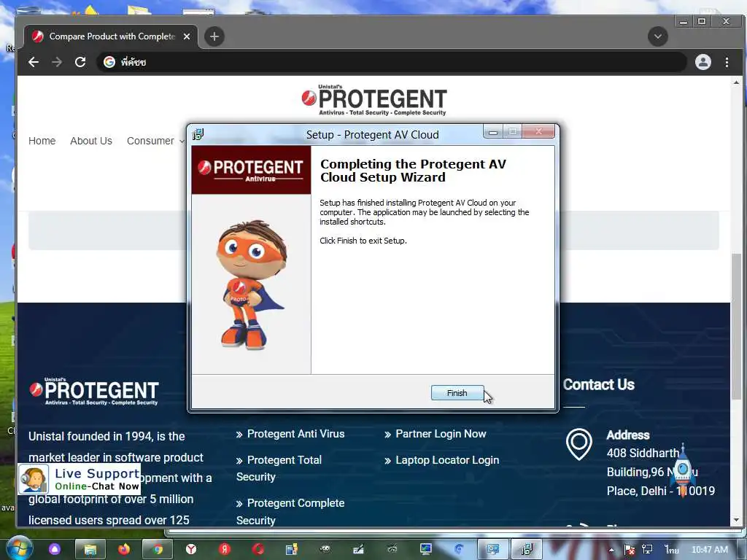Image resolution: width=747 pixels, height=560 pixels.
Task: Minimize the Setup wizard window
Action: click(x=493, y=132)
